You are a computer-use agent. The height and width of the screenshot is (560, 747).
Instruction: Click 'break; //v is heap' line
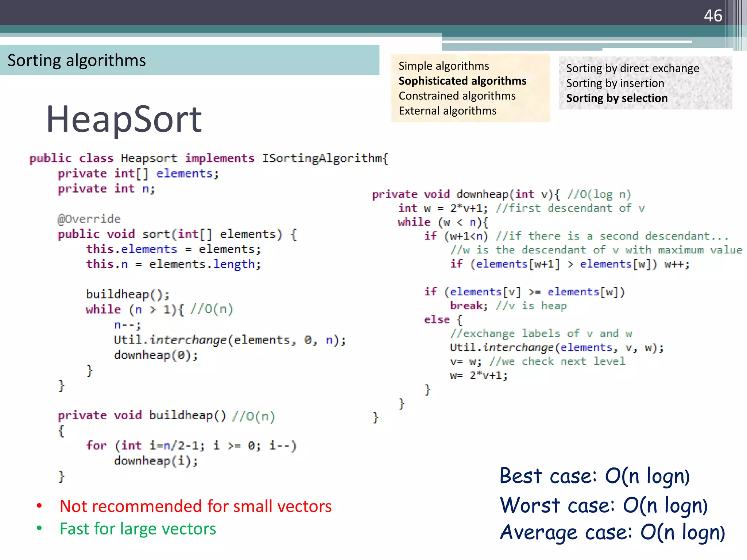(x=508, y=306)
